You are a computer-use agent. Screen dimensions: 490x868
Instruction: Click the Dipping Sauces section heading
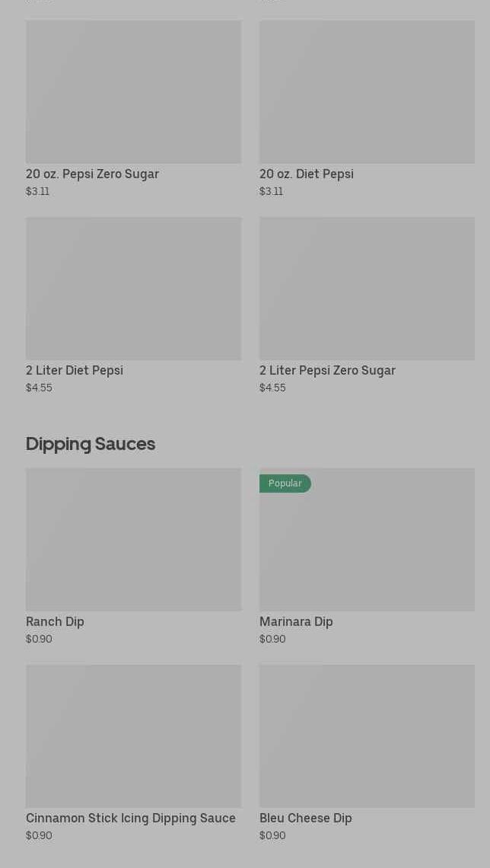91,443
